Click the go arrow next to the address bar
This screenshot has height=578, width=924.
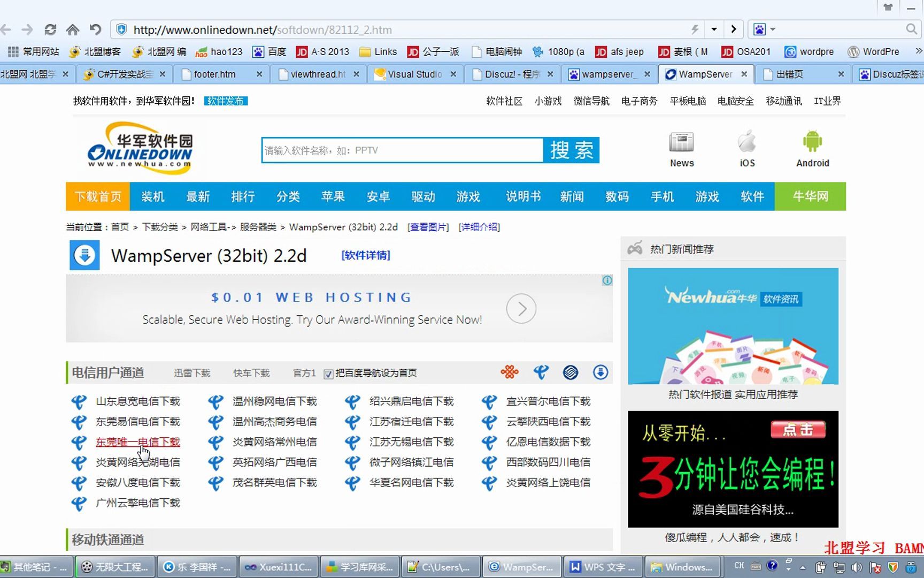pos(734,29)
